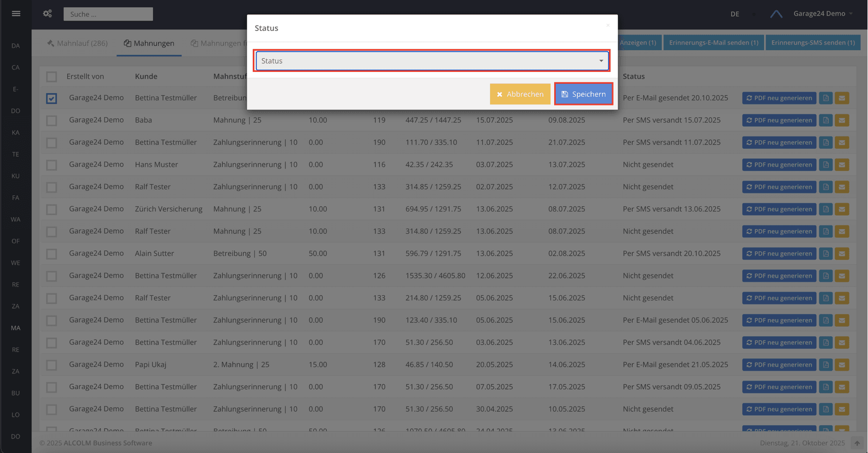Select the Hans Muster row checkbox

(x=52, y=165)
